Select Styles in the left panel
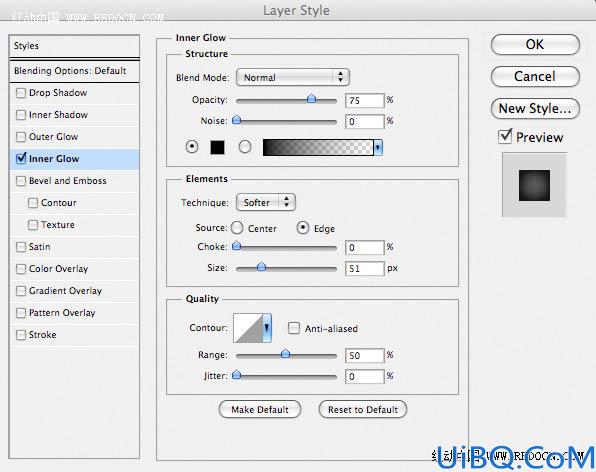The height and width of the screenshot is (472, 596). tap(74, 46)
